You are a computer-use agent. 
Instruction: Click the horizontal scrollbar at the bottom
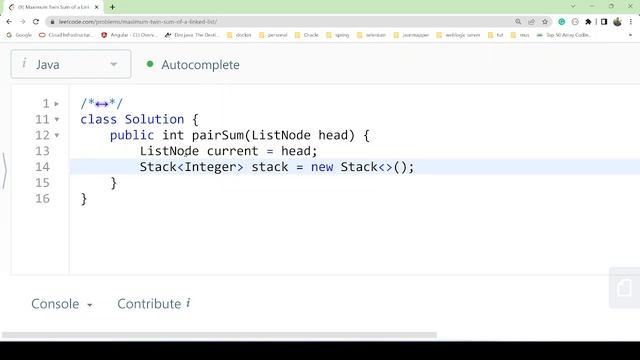click(x=219, y=335)
